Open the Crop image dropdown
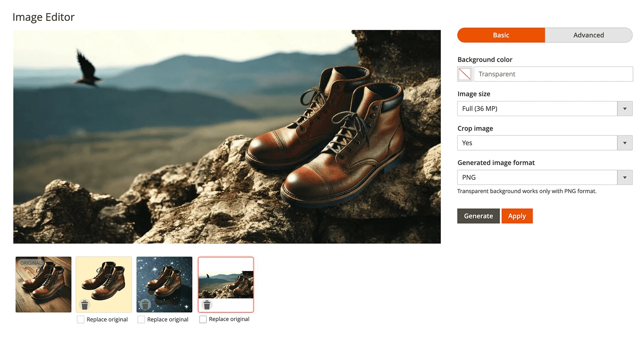 point(625,143)
